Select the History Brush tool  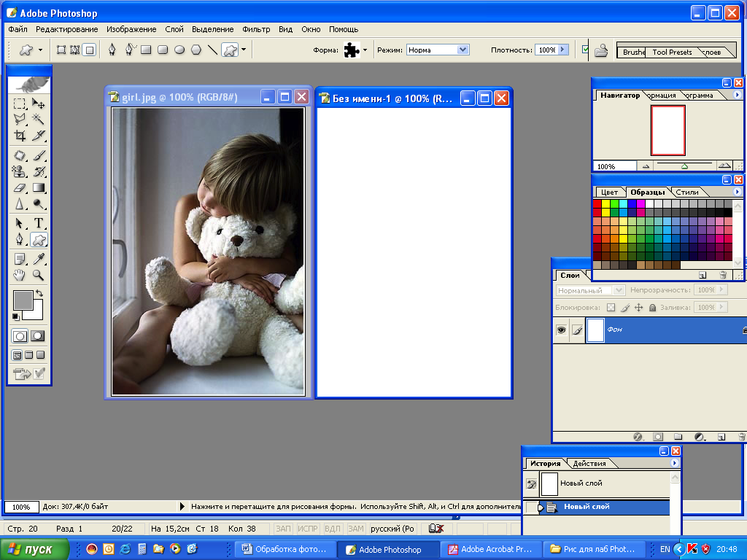pyautogui.click(x=38, y=171)
